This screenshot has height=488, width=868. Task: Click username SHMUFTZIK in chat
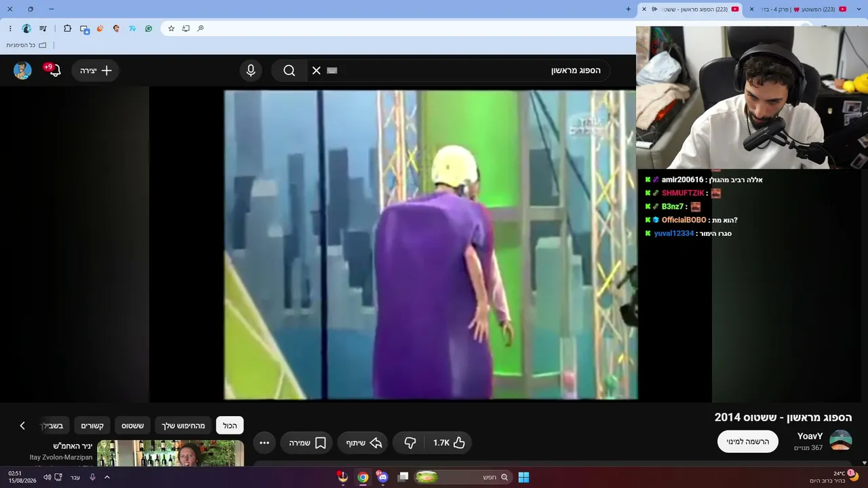(x=683, y=193)
